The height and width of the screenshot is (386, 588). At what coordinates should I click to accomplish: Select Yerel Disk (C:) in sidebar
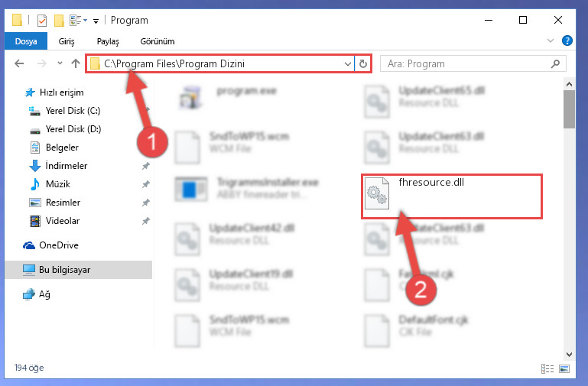(73, 111)
